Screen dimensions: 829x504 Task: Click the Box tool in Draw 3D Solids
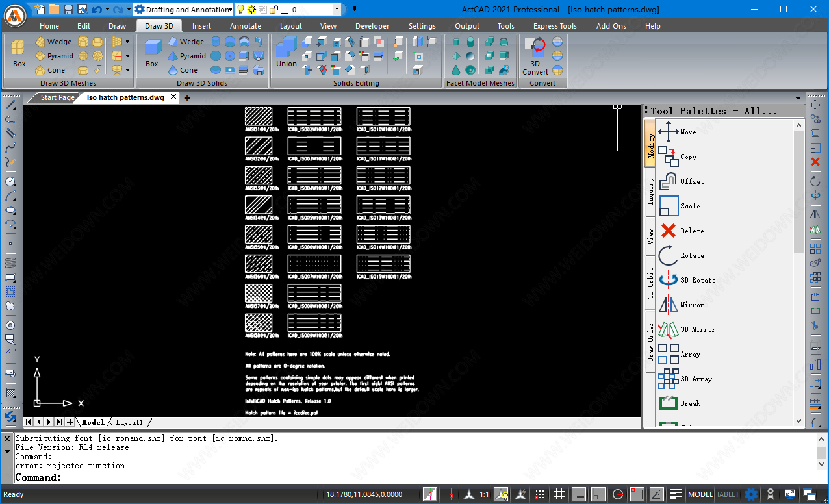152,53
